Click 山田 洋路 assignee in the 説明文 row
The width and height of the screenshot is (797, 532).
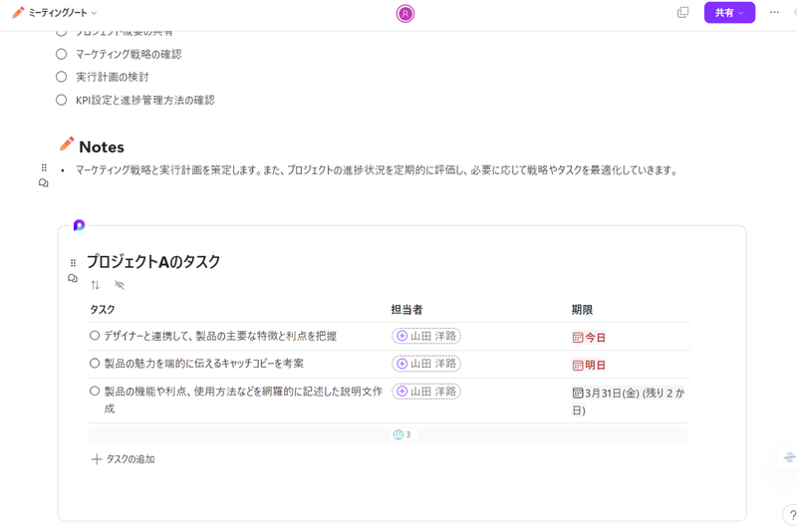pos(426,392)
